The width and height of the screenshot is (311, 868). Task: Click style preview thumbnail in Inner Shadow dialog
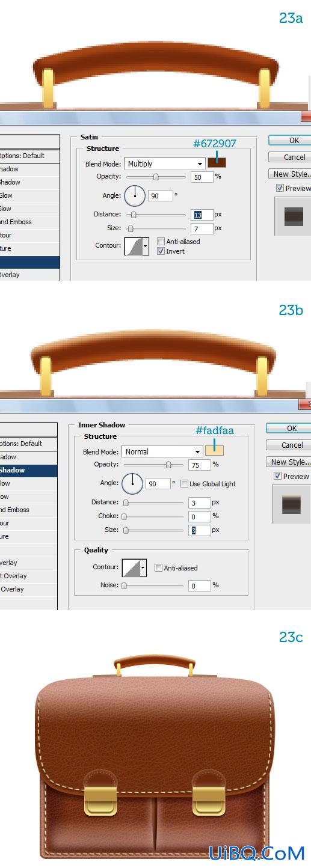[x=291, y=504]
